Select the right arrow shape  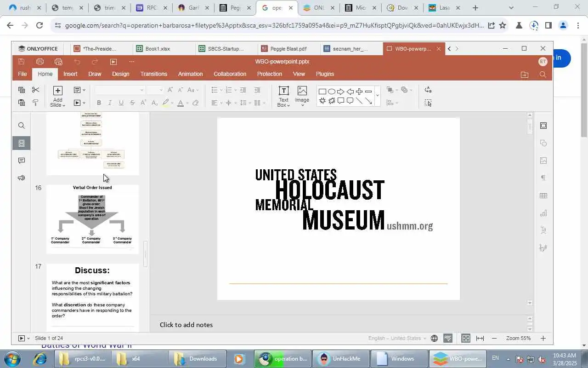(341, 92)
